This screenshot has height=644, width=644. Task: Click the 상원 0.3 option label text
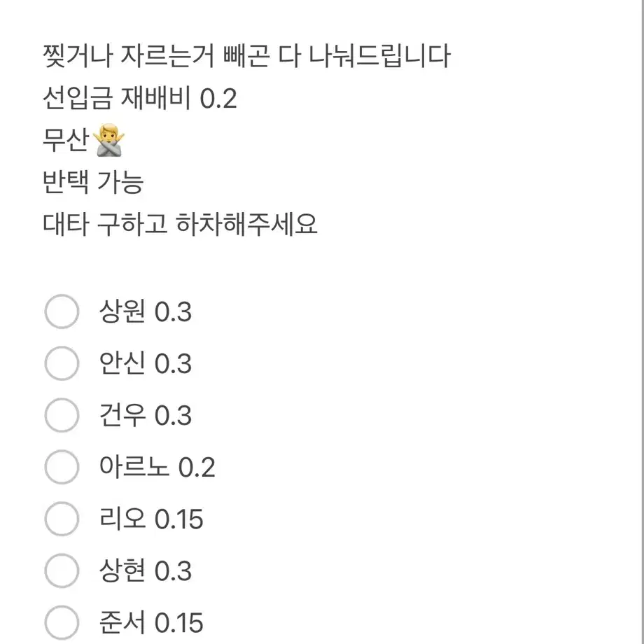tap(146, 312)
